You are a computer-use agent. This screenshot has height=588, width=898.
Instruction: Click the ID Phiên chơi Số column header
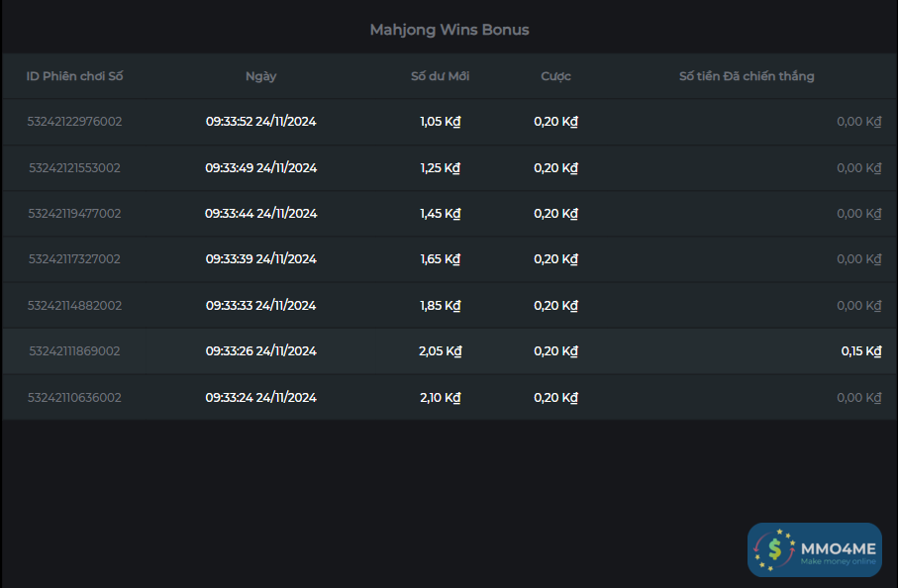75,76
